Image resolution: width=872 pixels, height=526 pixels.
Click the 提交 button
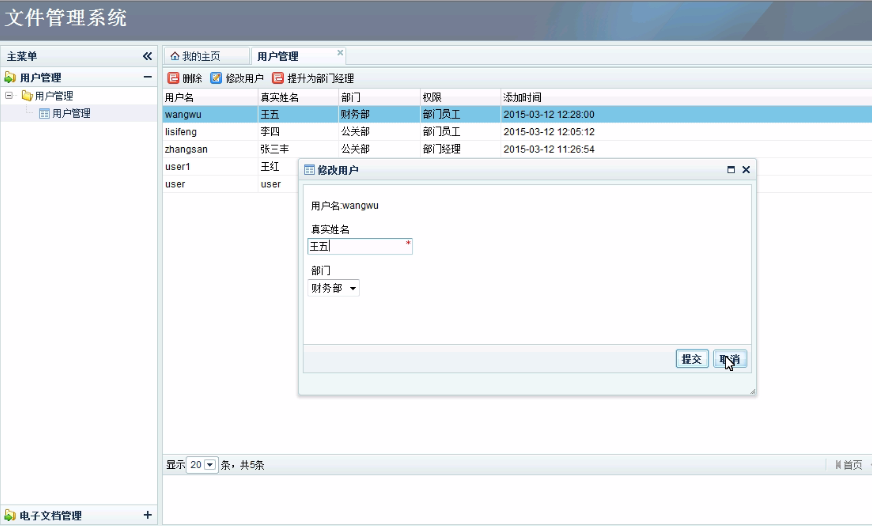[692, 359]
